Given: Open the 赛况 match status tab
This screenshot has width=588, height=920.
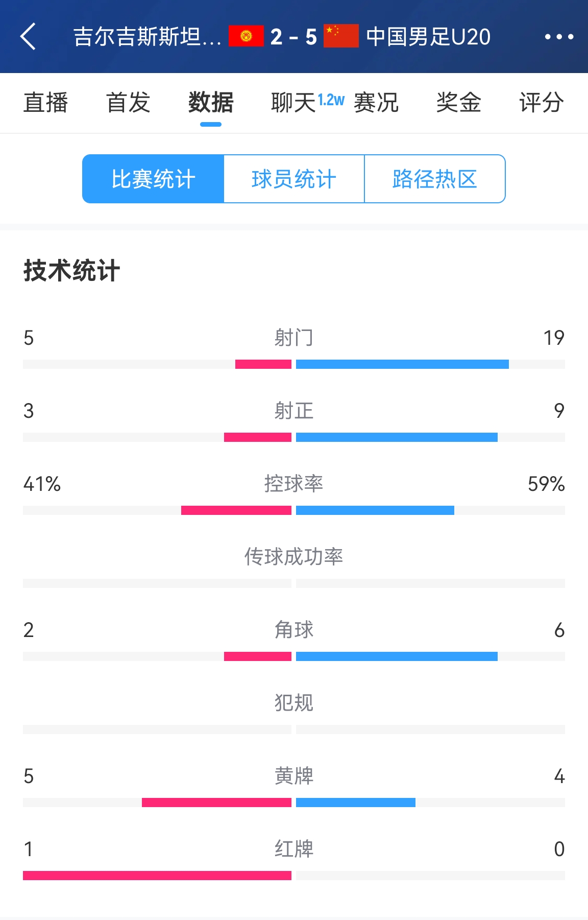Looking at the screenshot, I should 376,103.
